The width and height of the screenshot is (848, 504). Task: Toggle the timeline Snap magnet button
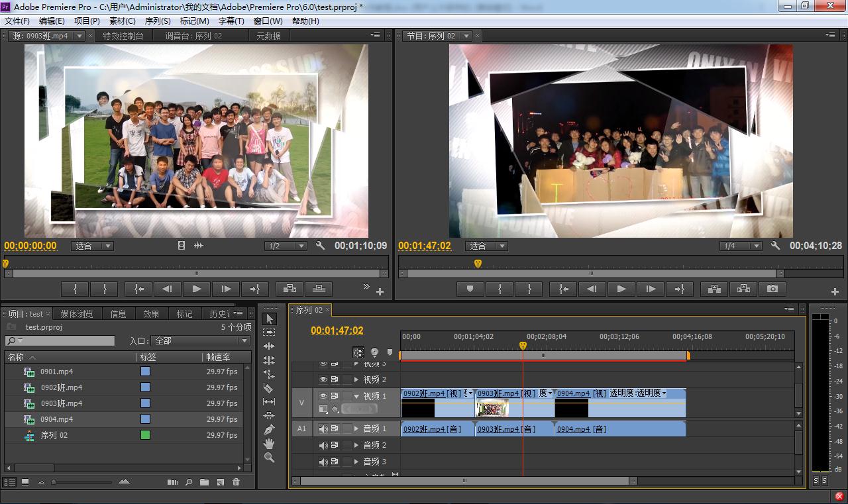(x=358, y=352)
